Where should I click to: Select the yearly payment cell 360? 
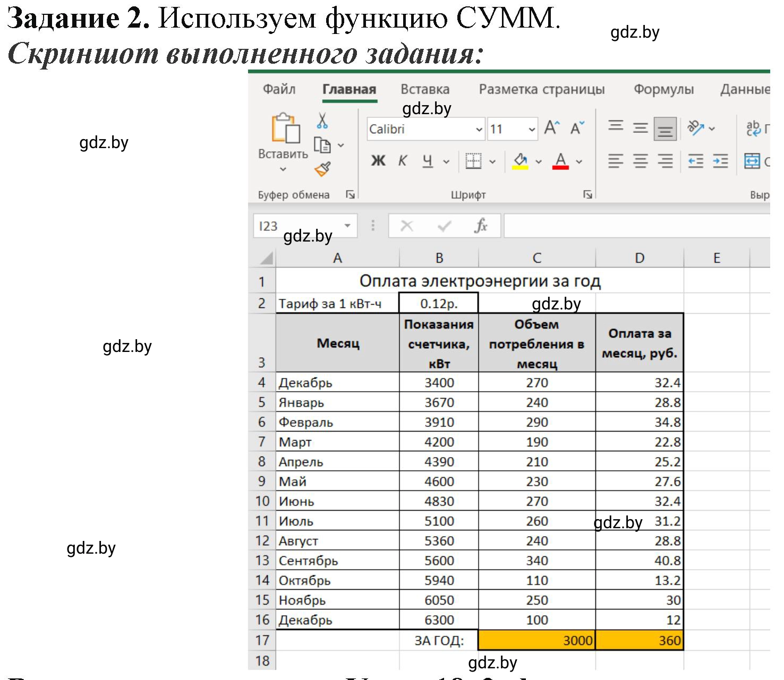click(640, 640)
